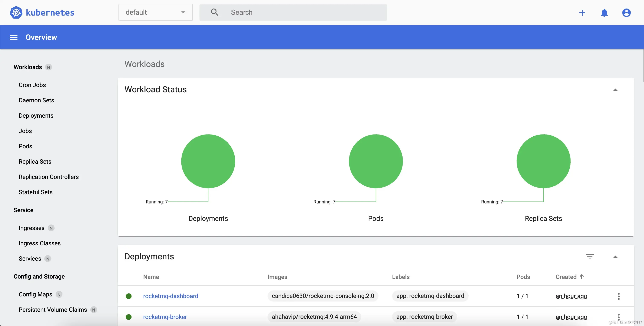Open the notifications bell
Screen dimensions: 644x326
point(604,13)
